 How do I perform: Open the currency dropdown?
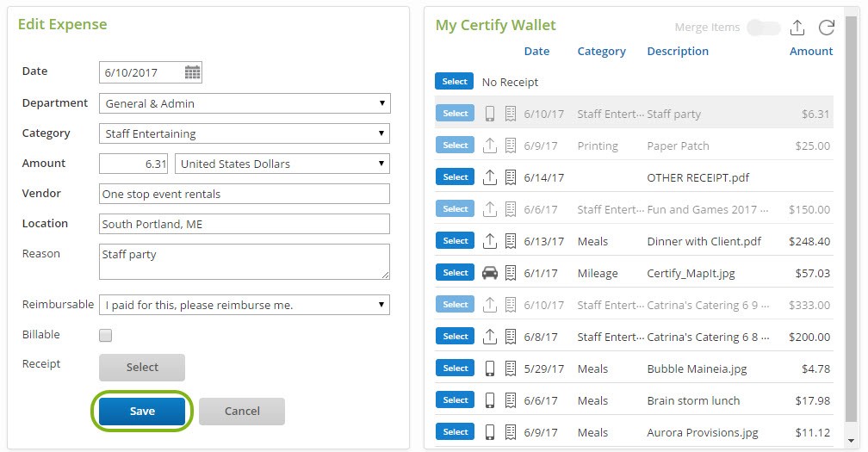click(282, 164)
